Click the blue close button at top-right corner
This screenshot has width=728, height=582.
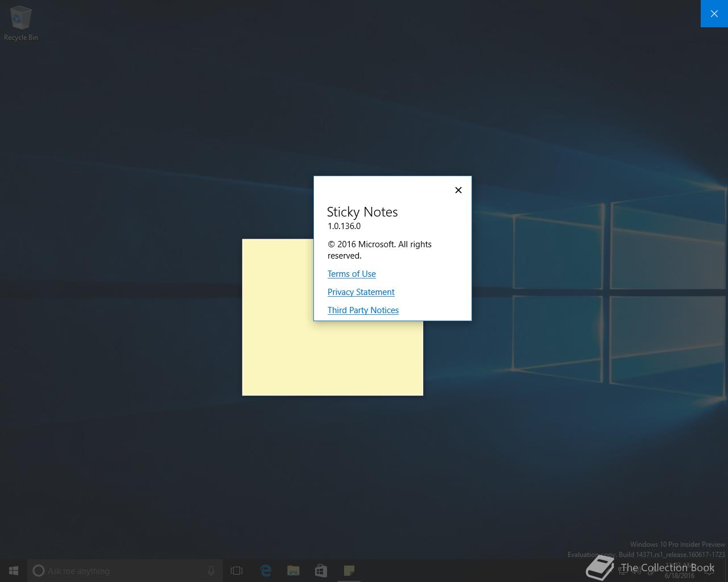(x=714, y=14)
